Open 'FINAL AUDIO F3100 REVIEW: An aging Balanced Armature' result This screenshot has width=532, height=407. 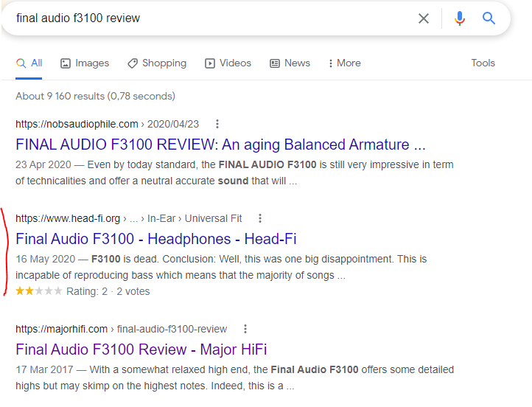[x=220, y=145]
